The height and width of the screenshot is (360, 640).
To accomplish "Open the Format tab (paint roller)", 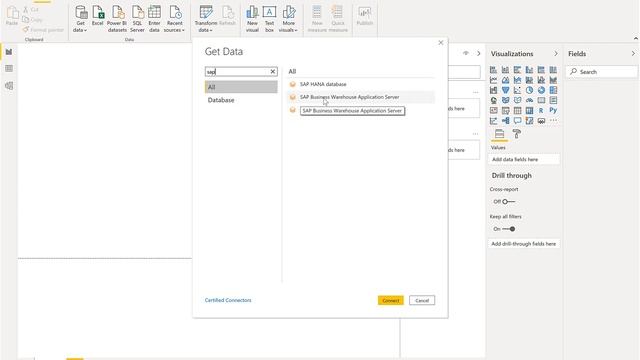I will click(x=516, y=134).
